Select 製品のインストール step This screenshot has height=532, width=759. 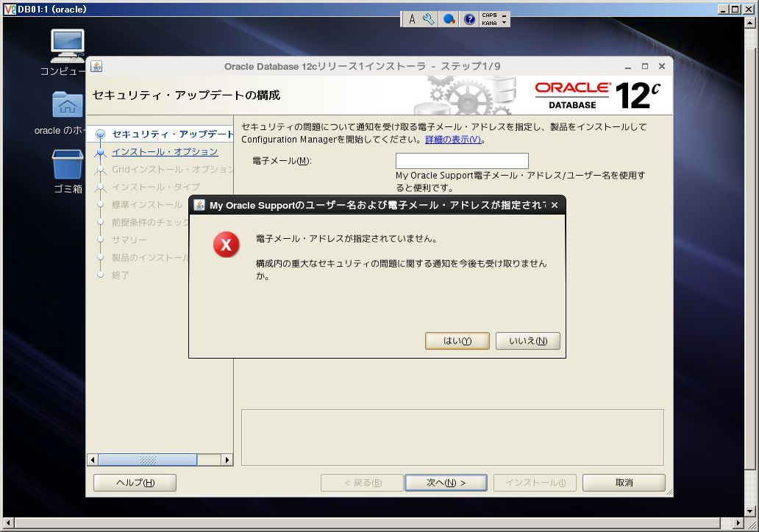tap(150, 258)
